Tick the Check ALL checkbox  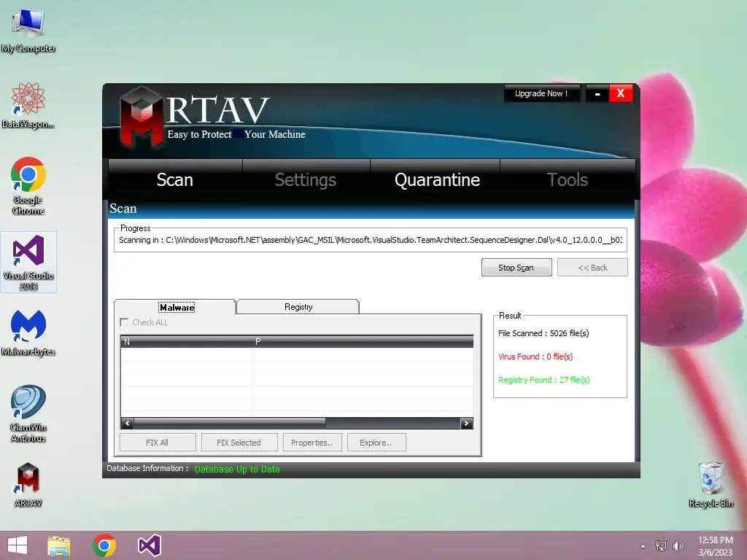click(x=124, y=322)
